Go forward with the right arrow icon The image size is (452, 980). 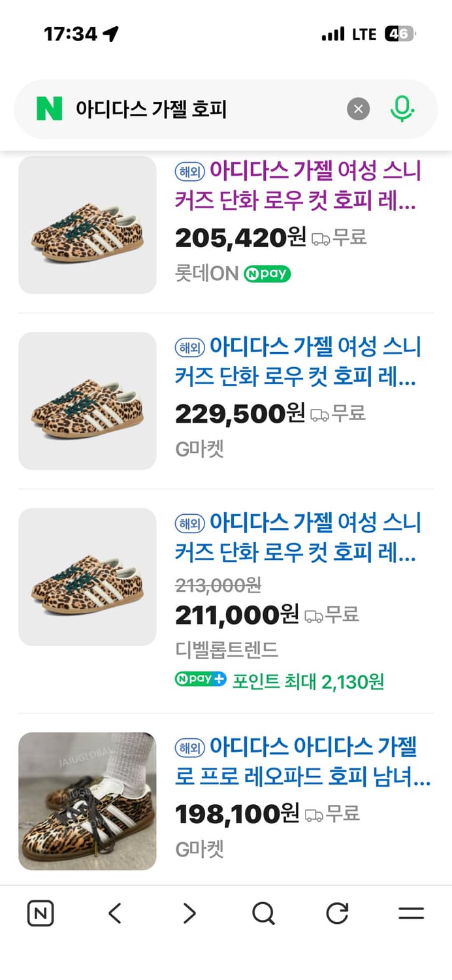click(188, 913)
